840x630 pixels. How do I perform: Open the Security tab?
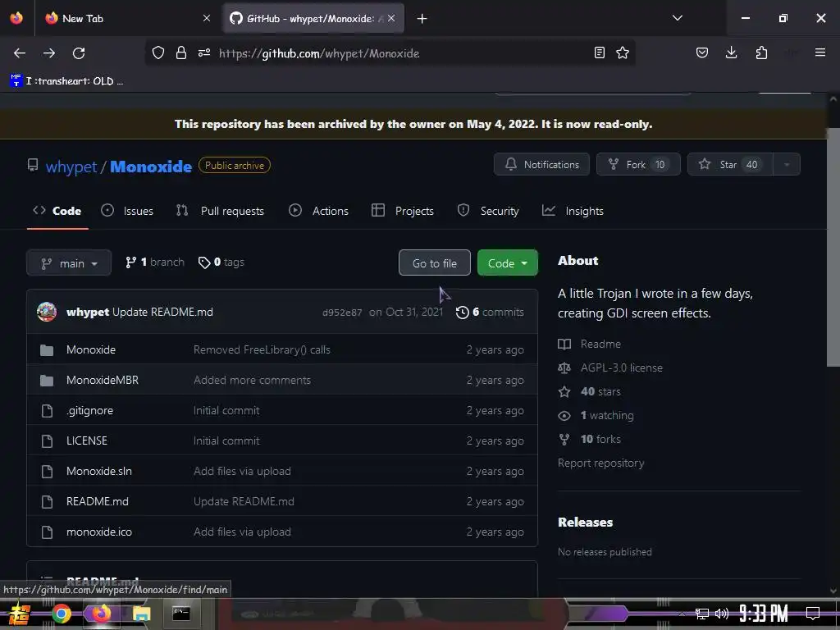488,211
